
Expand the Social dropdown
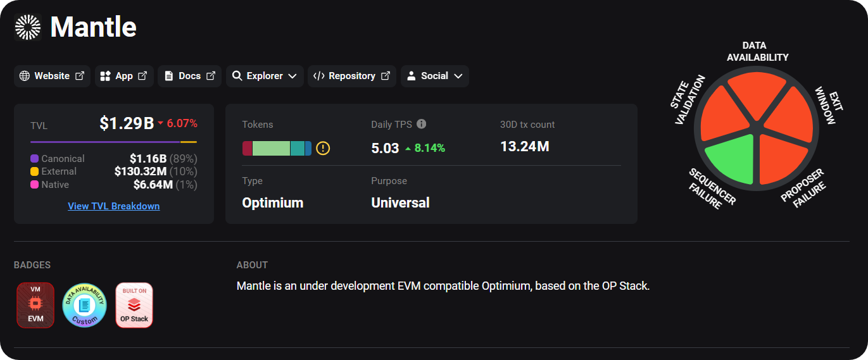coord(434,76)
